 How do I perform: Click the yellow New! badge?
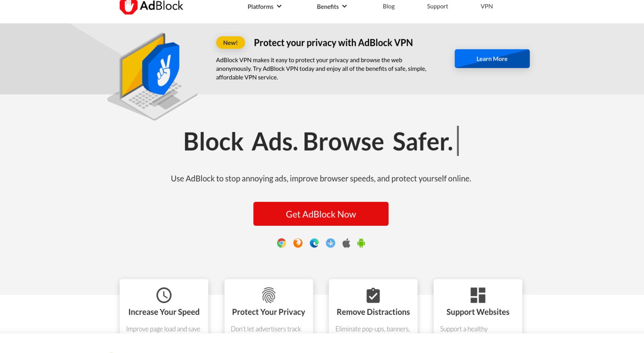(230, 43)
